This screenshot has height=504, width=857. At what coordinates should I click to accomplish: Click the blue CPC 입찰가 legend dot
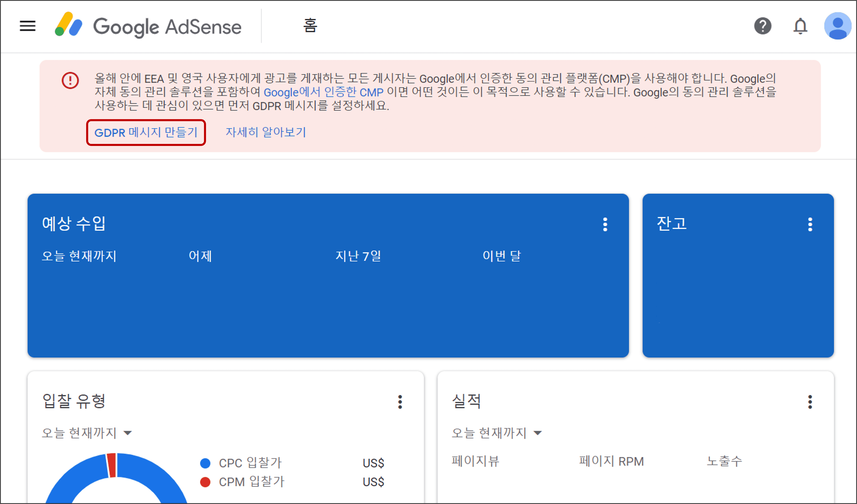205,463
